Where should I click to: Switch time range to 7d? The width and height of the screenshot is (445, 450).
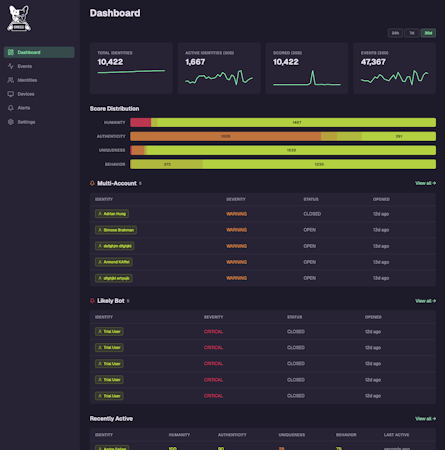point(412,33)
